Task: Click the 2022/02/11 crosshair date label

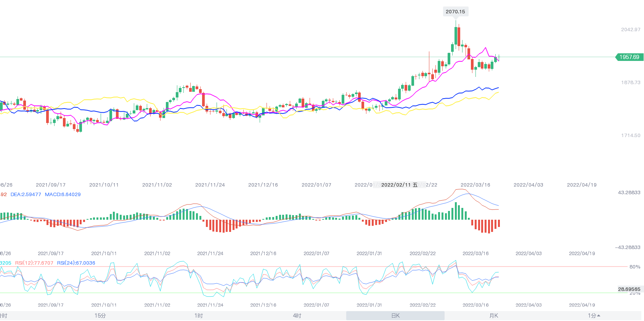Action: [x=399, y=185]
